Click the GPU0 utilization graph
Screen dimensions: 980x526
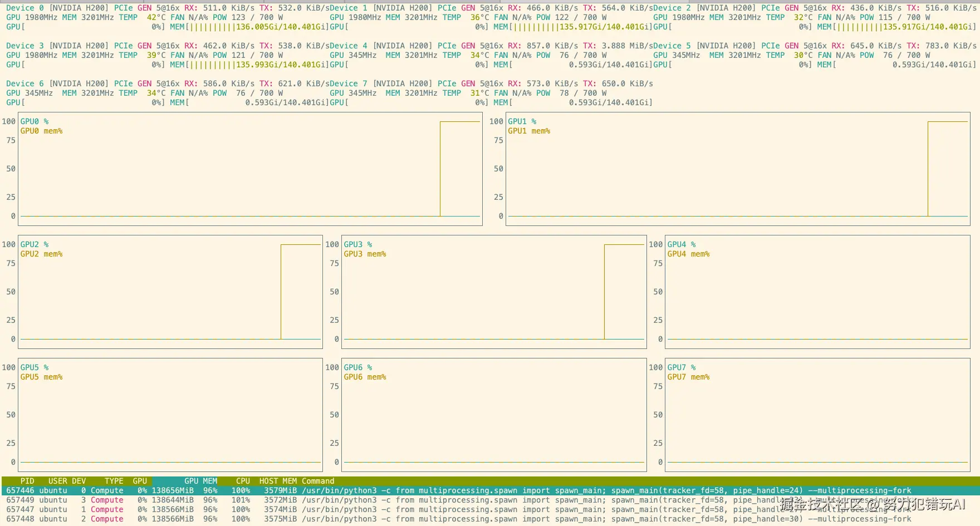250,169
